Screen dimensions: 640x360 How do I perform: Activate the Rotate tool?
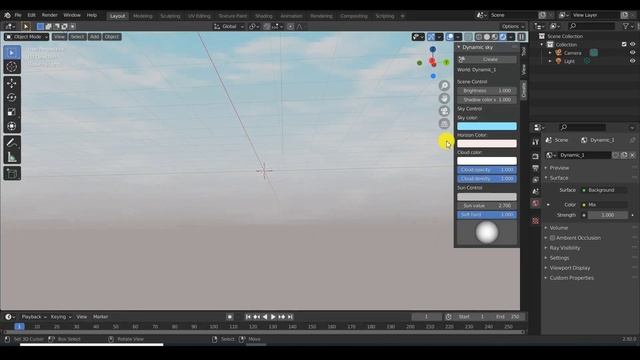(12, 98)
